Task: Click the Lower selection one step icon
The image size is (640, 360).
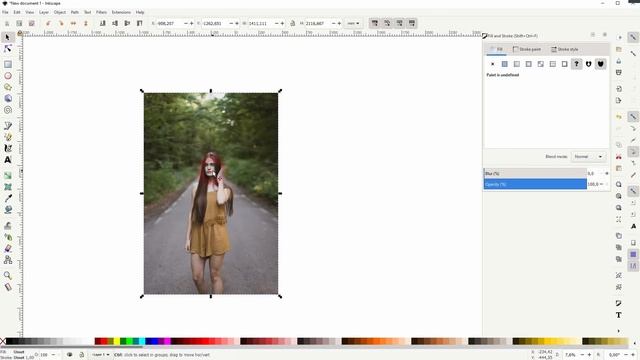Action: (115, 23)
